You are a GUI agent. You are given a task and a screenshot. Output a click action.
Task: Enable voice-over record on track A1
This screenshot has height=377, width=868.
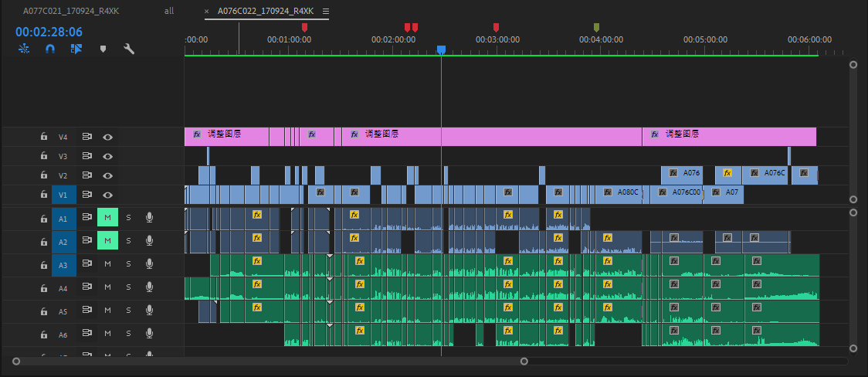(x=149, y=219)
